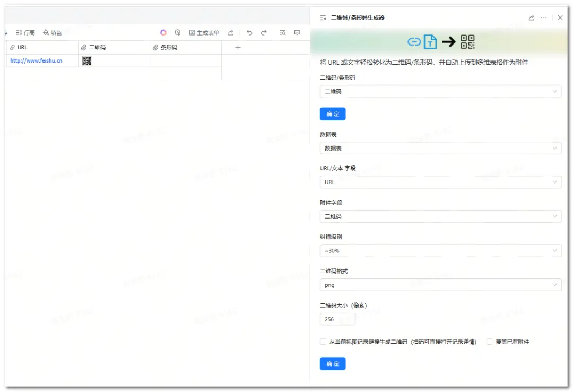This screenshot has width=573, height=392.
Task: Open the 纠错级别 dropdown showing ~30%
Action: (441, 250)
